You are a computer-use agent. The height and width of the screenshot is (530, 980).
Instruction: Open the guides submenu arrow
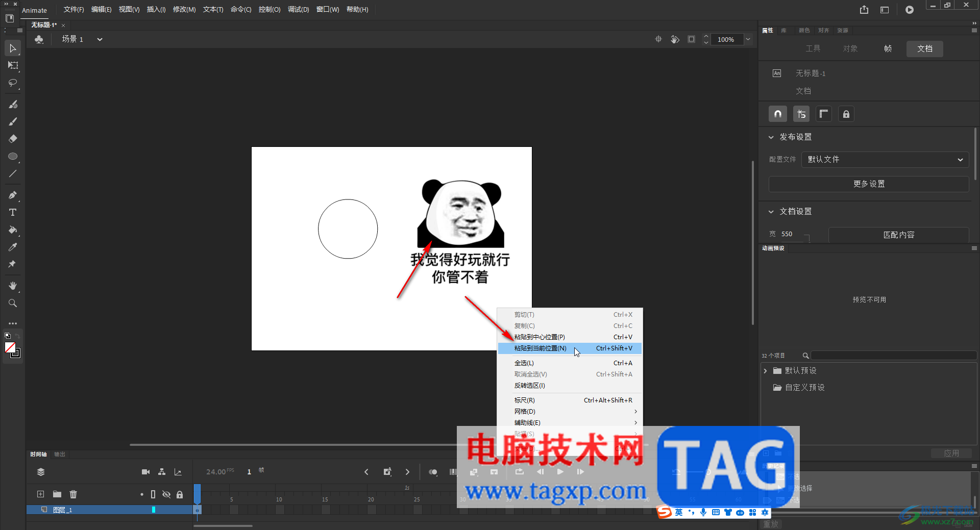tap(635, 423)
